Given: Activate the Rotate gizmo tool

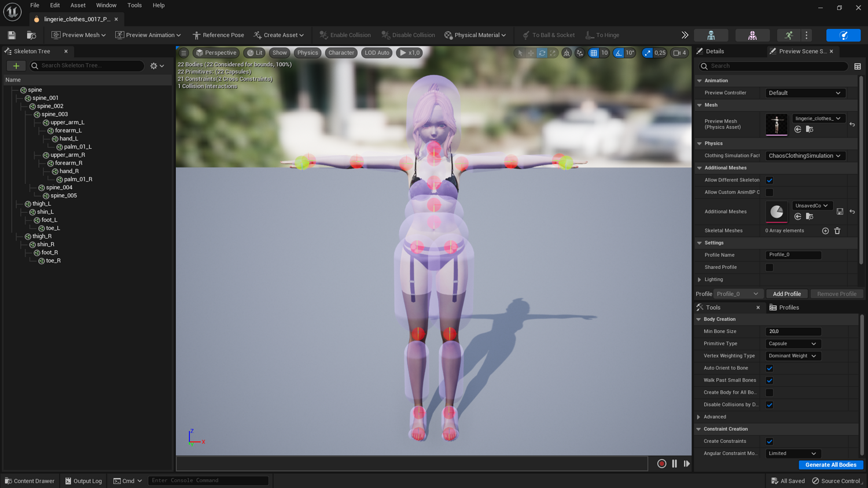Looking at the screenshot, I should (542, 53).
